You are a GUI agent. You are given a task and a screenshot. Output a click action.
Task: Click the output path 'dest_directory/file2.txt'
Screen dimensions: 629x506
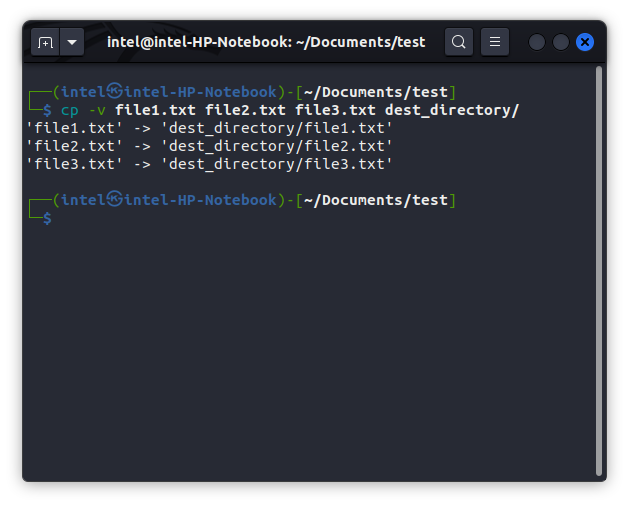[x=277, y=146]
